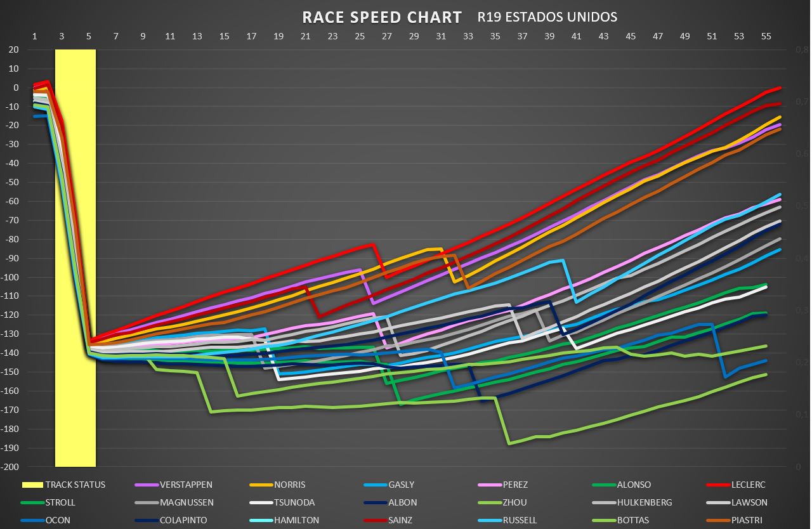Select the BOTTAS legend entry
The height and width of the screenshot is (529, 812).
tap(620, 520)
